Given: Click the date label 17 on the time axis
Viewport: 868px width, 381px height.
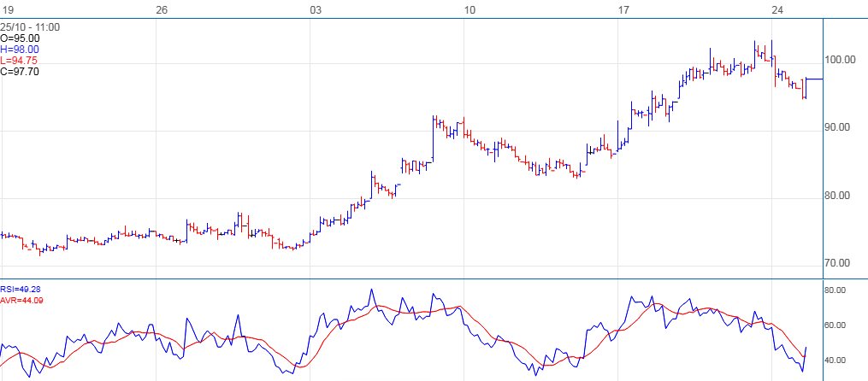Looking at the screenshot, I should pyautogui.click(x=624, y=9).
